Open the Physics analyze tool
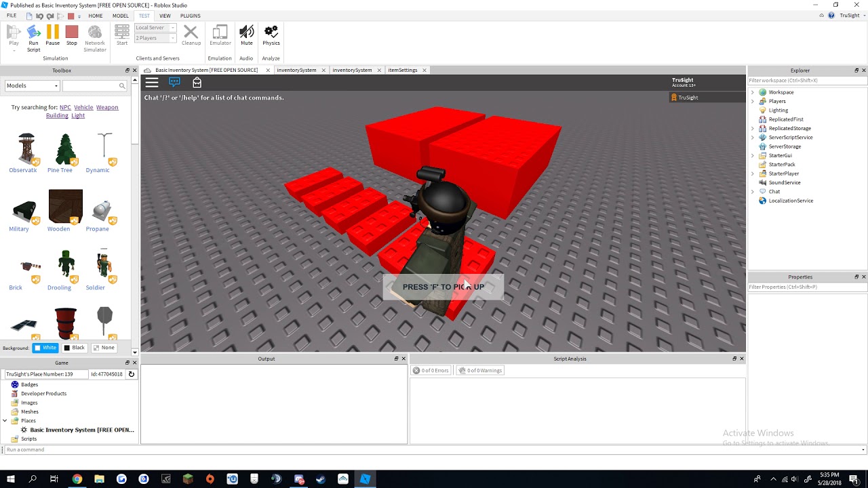Viewport: 868px width, 488px height. pos(271,35)
